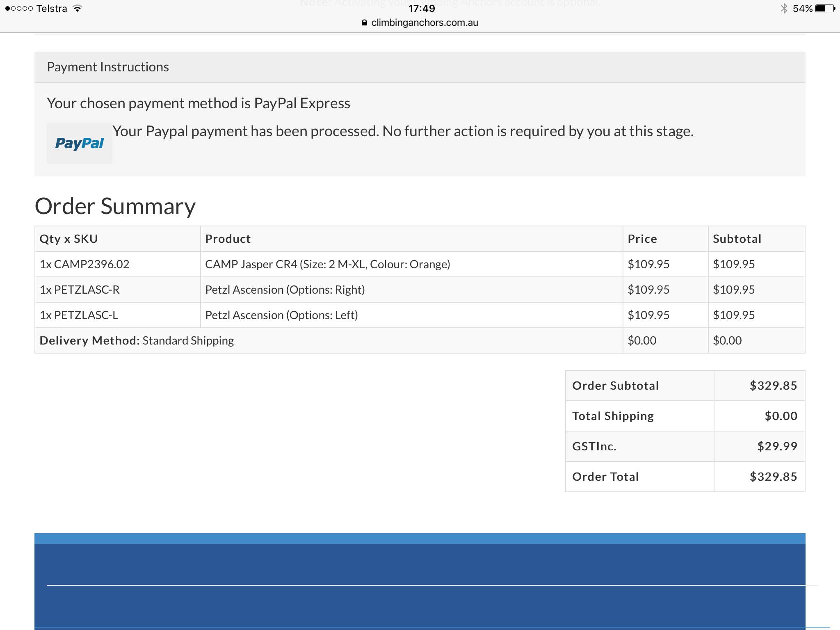Screen dimensions: 840x630
Task: Click the Payment Instructions header
Action: (108, 67)
